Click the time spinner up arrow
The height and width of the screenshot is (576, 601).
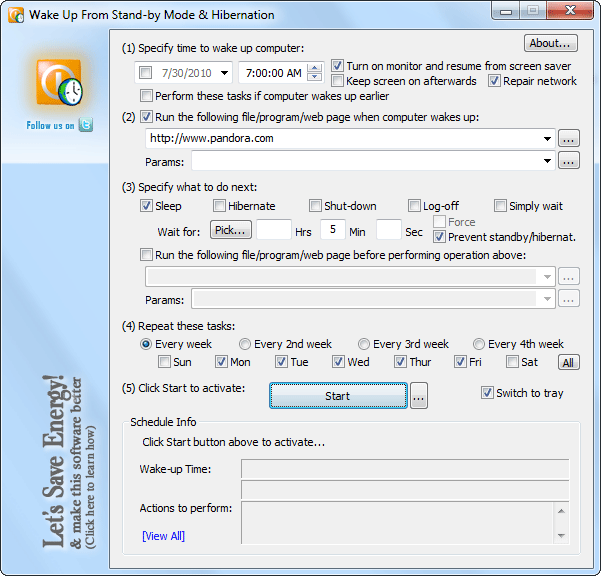click(x=314, y=68)
